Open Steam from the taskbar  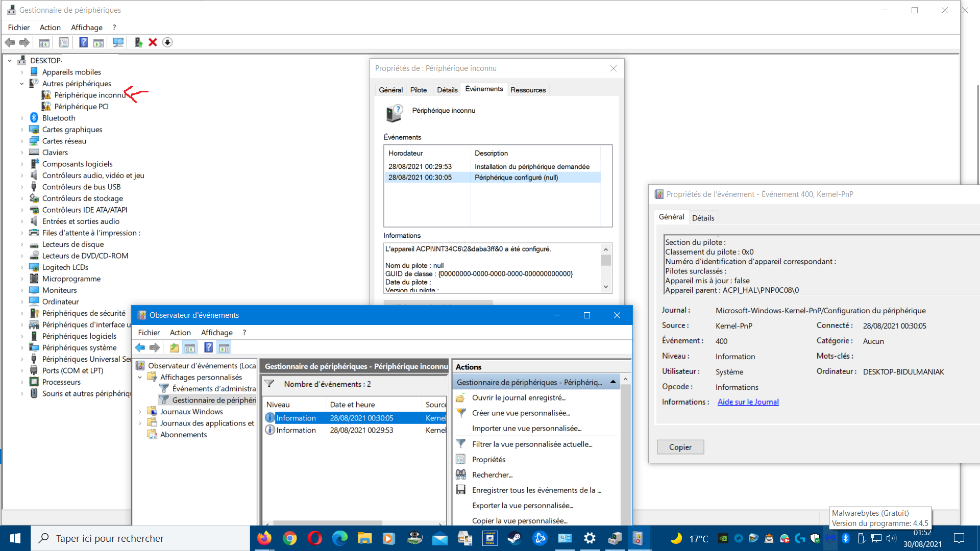point(514,538)
